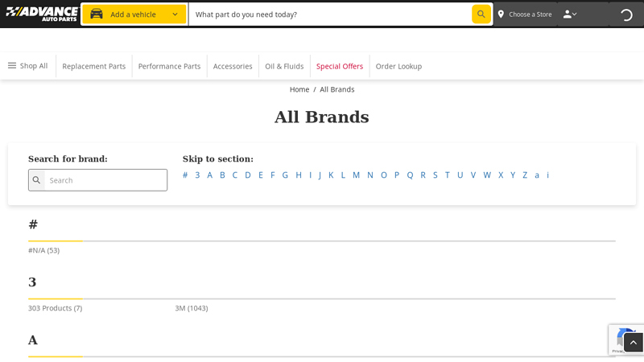Click the Special Offers link
The height and width of the screenshot is (362, 644).
pos(340,67)
